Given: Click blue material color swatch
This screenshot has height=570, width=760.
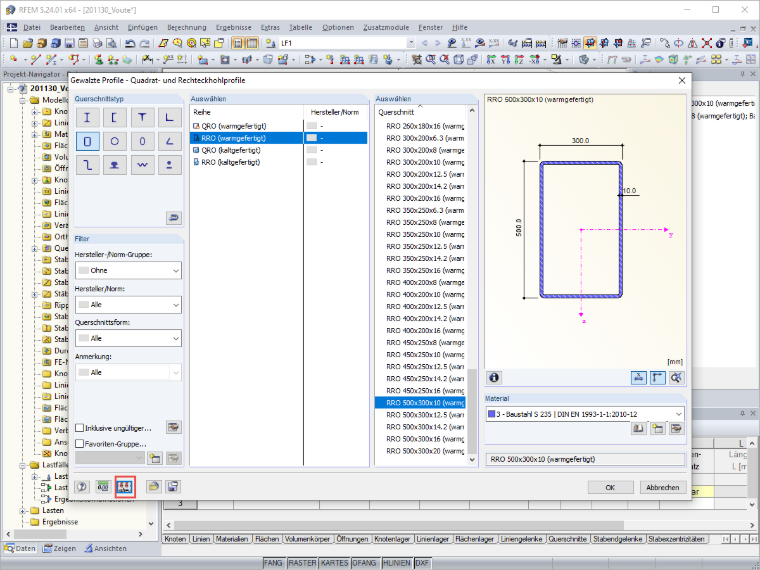Looking at the screenshot, I should pyautogui.click(x=491, y=414).
